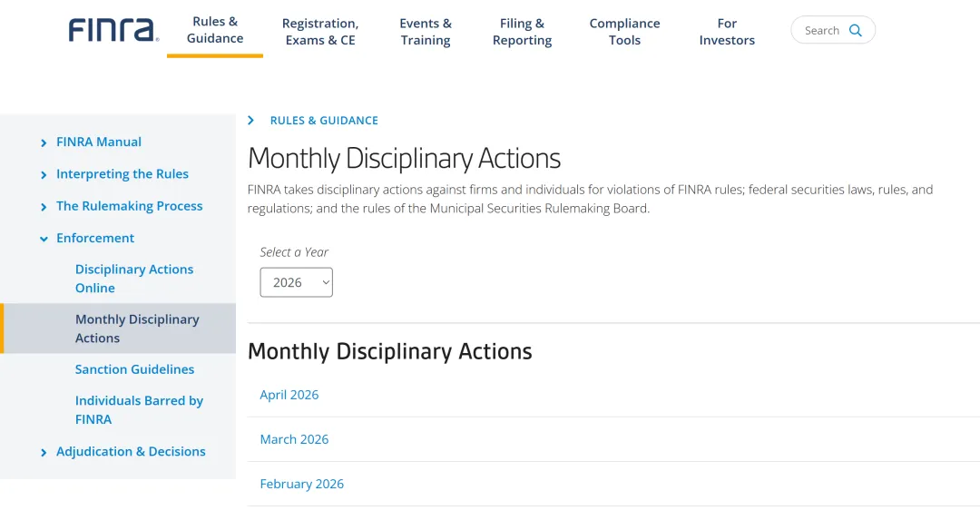Expand Adjudication & Decisions chevron
Image resolution: width=980 pixels, height=520 pixels.
pos(44,452)
